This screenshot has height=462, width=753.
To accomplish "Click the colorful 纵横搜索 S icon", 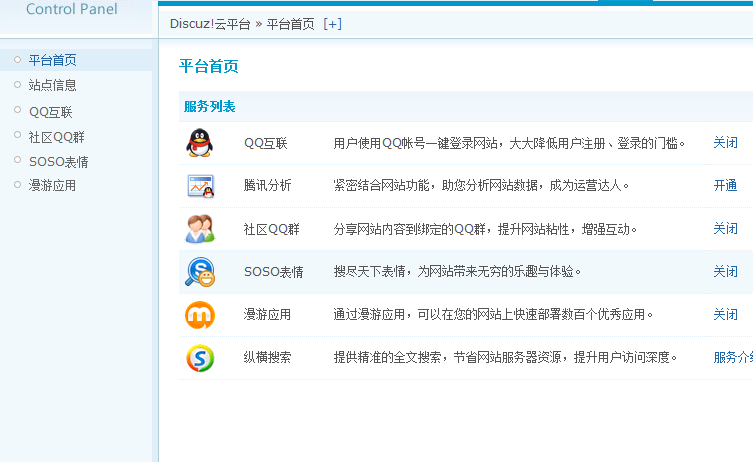I will (x=200, y=358).
